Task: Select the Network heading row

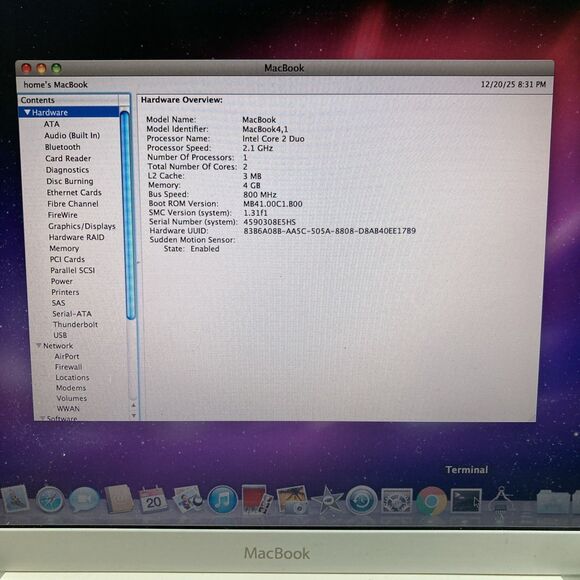Action: pyautogui.click(x=58, y=346)
